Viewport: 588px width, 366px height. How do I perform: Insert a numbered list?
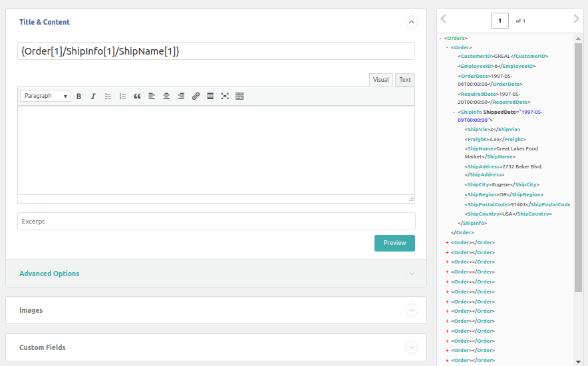122,96
